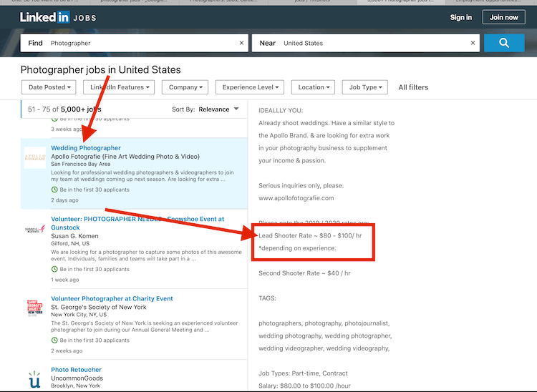Click the UncommonGoods company logo
The height and width of the screenshot is (392, 537).
[x=34, y=379]
